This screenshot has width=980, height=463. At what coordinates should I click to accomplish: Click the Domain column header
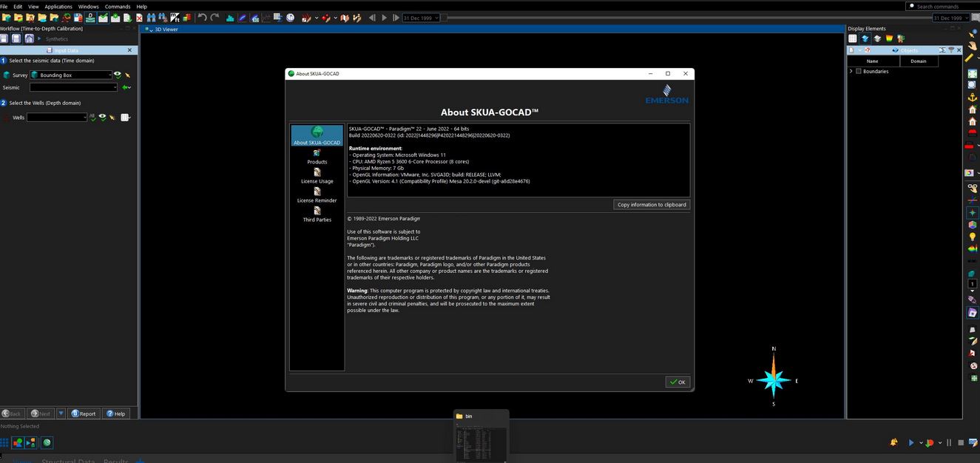tap(919, 61)
